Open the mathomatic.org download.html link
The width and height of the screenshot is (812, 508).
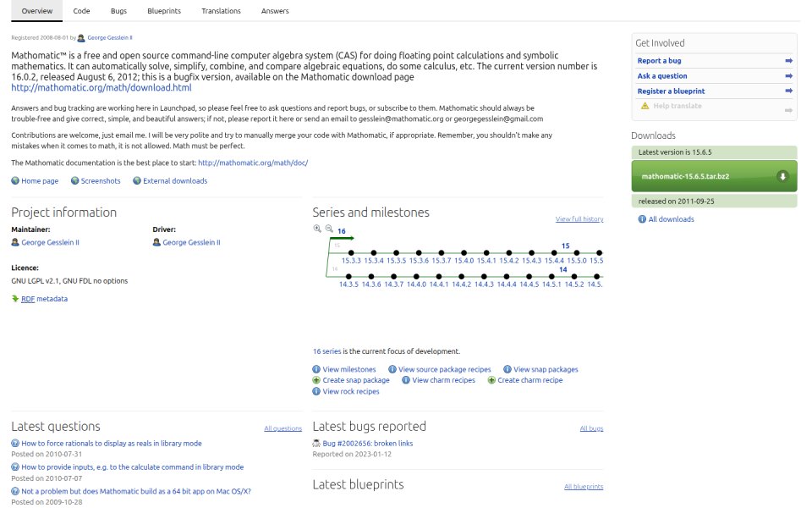(x=101, y=87)
